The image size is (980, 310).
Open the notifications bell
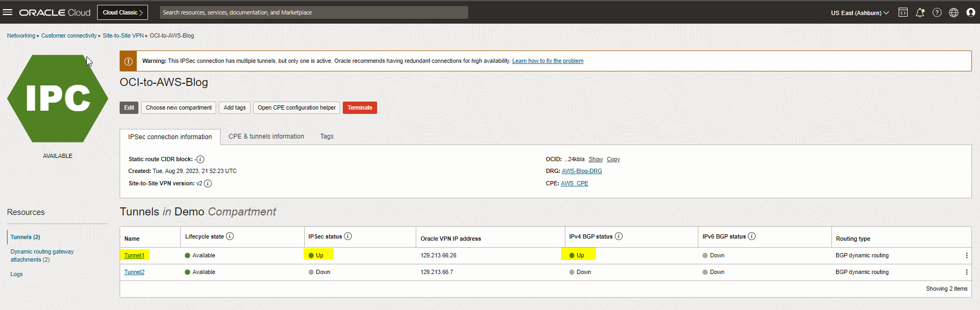(x=920, y=12)
